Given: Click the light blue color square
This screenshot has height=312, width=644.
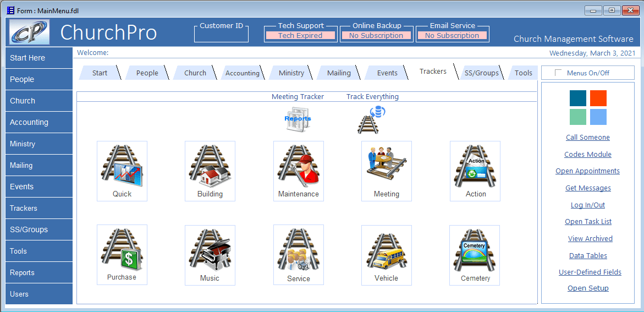Looking at the screenshot, I should 598,117.
